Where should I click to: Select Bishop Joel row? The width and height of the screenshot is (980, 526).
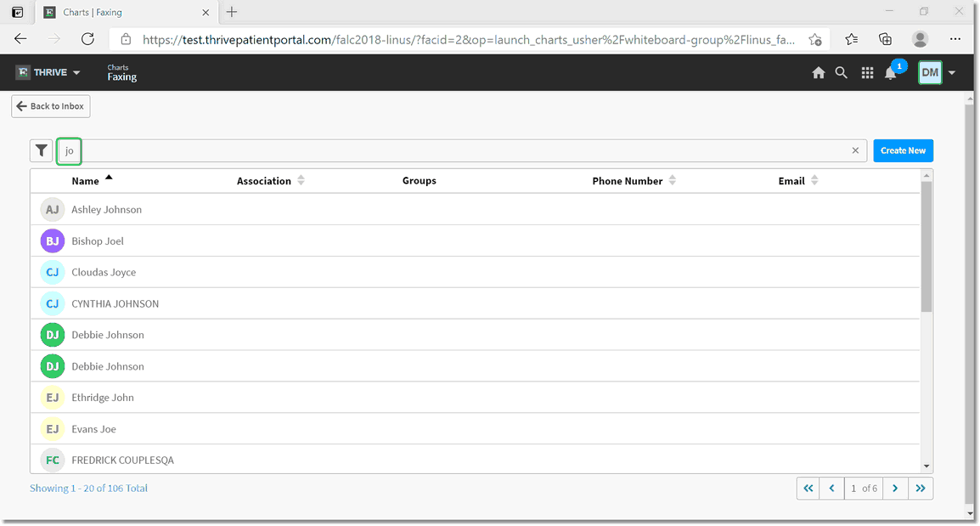pyautogui.click(x=475, y=240)
